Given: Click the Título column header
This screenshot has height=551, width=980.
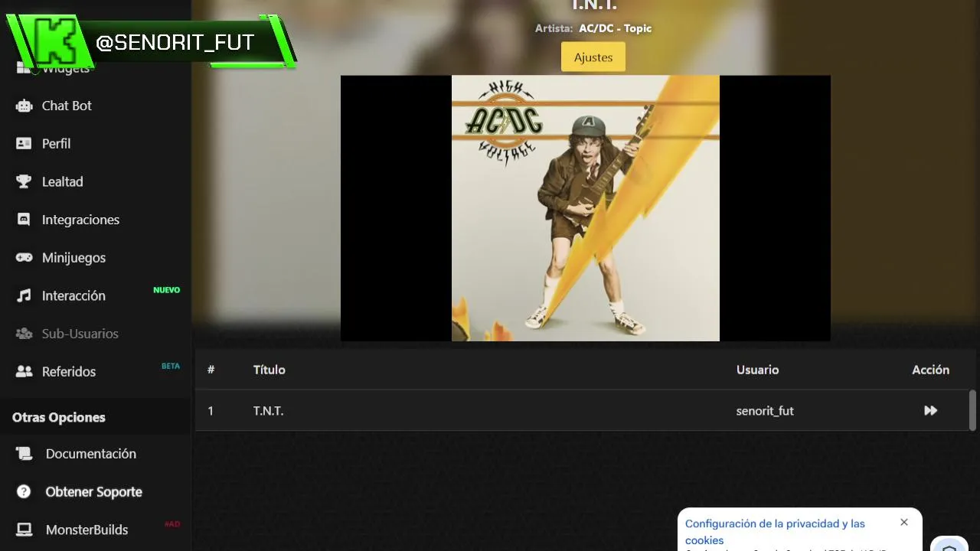Looking at the screenshot, I should (x=269, y=370).
